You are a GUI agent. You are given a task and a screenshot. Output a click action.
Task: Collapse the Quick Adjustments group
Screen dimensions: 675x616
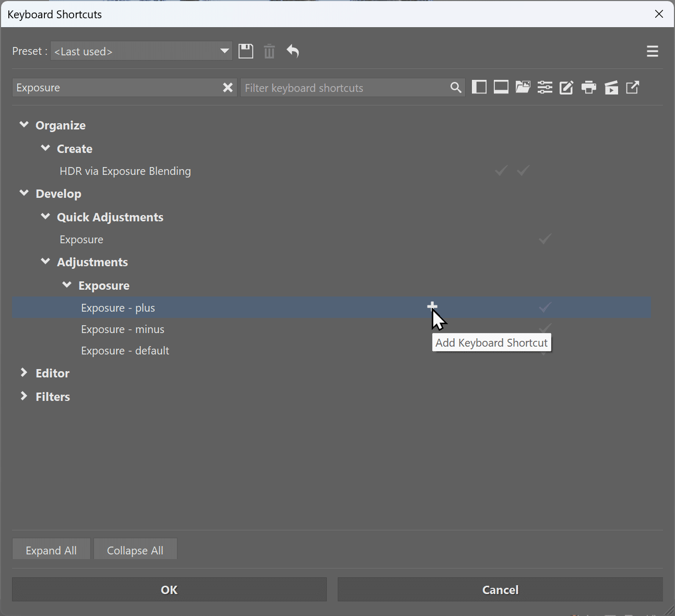coord(45,217)
